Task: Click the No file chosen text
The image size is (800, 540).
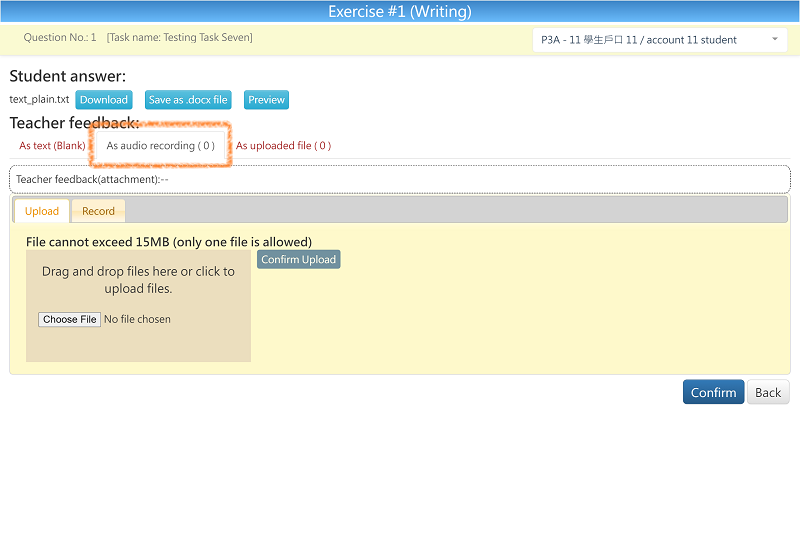Action: 138,320
